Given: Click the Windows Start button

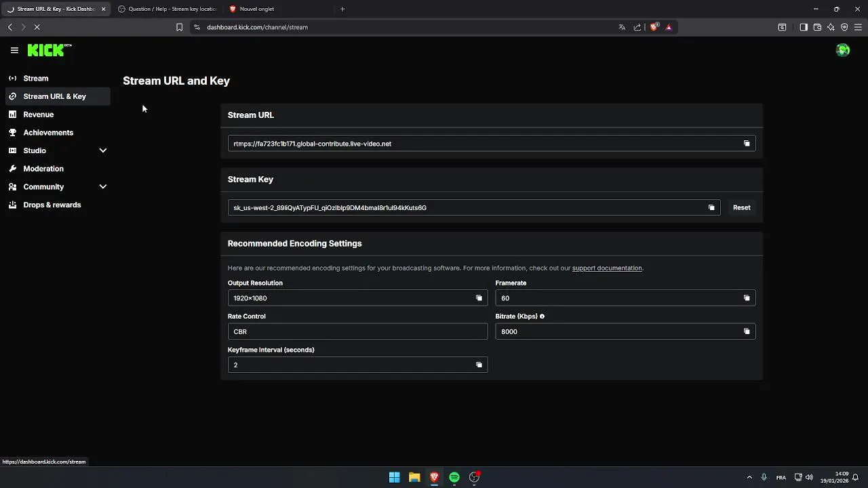Looking at the screenshot, I should (394, 477).
